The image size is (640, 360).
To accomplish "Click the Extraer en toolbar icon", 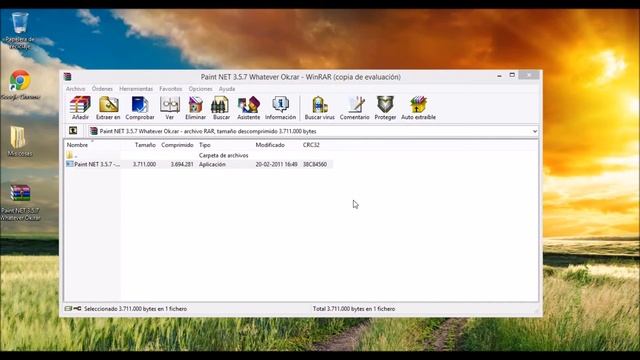I will tap(108, 108).
